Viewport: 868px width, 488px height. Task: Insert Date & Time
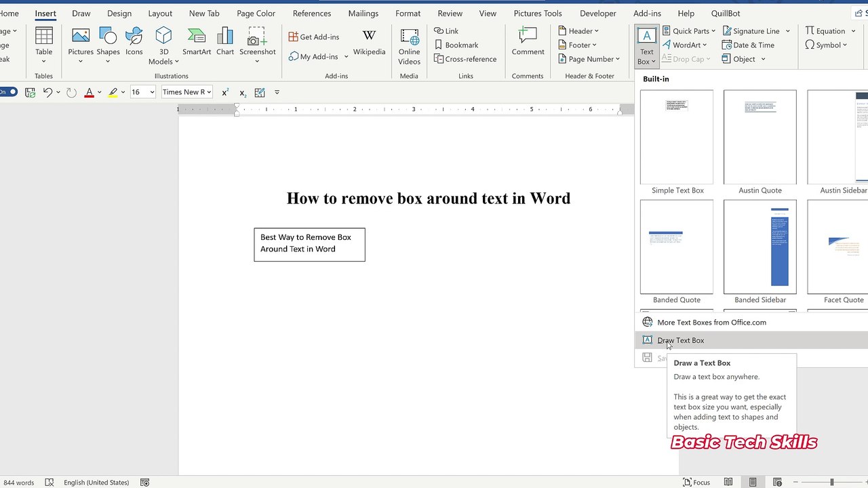749,45
